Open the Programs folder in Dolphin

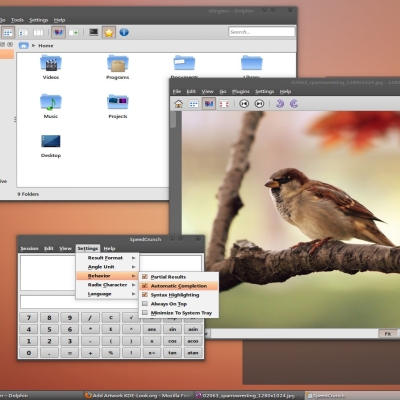[118, 68]
